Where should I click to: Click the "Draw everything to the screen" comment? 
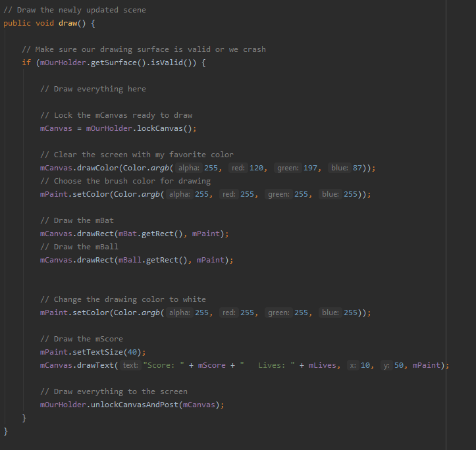114,391
